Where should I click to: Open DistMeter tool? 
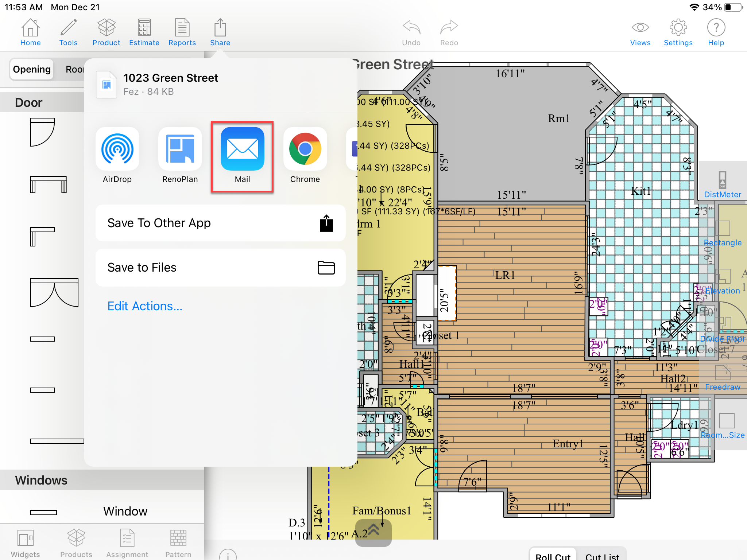click(722, 185)
